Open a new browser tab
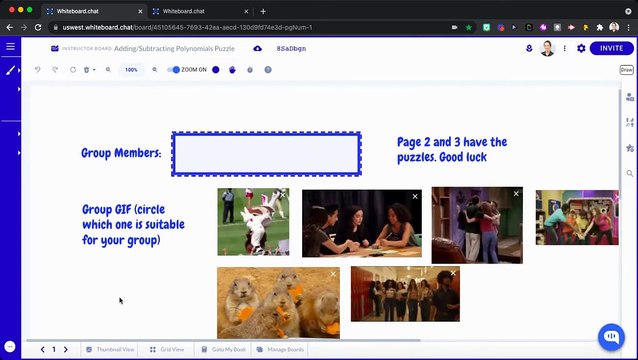This screenshot has width=638, height=360. click(x=263, y=11)
